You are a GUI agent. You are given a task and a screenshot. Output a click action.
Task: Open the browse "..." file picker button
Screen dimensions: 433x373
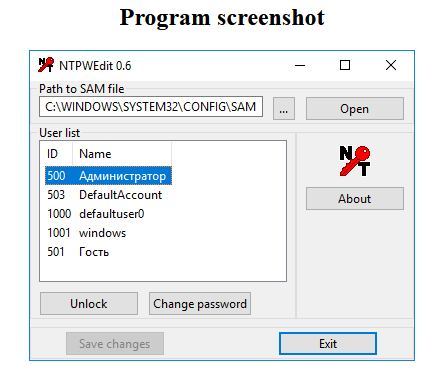[284, 108]
